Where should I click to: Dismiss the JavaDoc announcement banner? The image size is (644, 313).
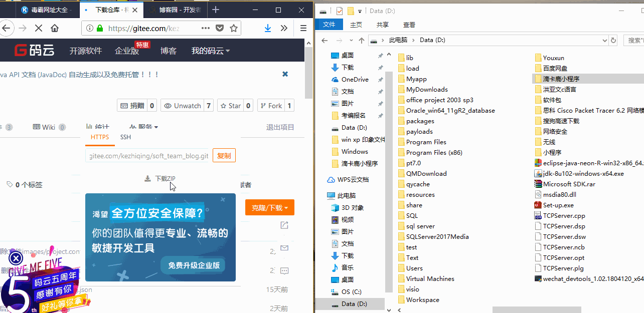[x=285, y=74]
